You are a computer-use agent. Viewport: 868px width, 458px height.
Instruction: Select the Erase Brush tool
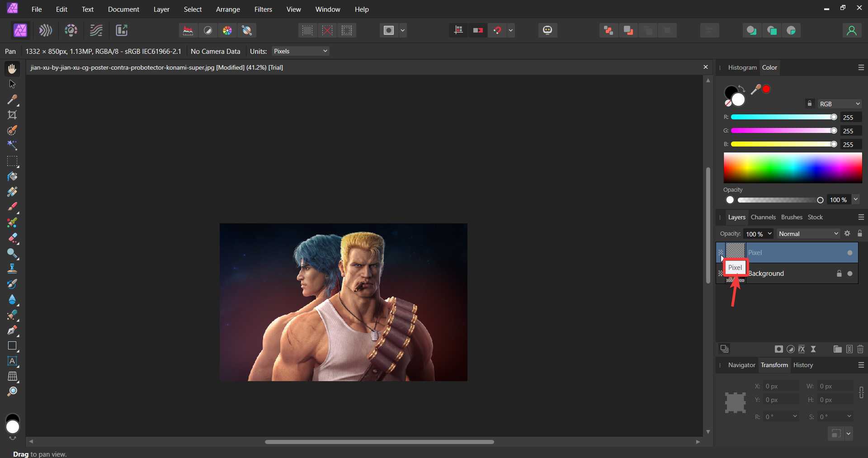coord(12,238)
